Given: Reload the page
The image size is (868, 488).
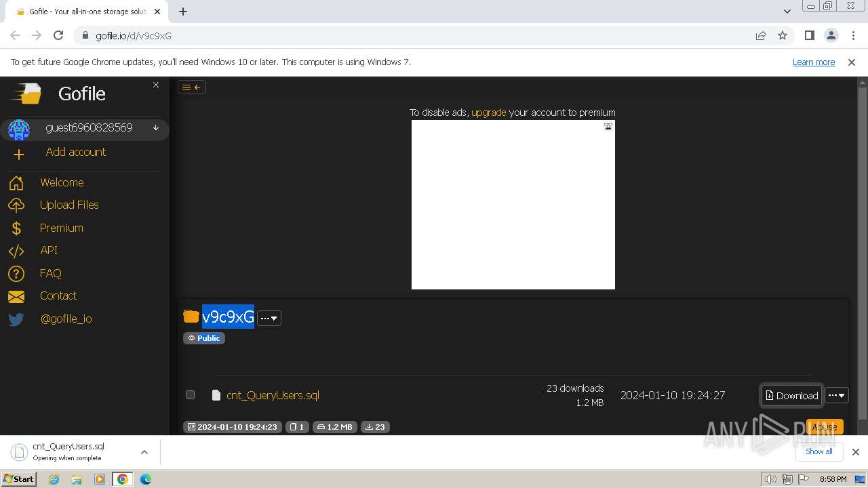Looking at the screenshot, I should 58,35.
